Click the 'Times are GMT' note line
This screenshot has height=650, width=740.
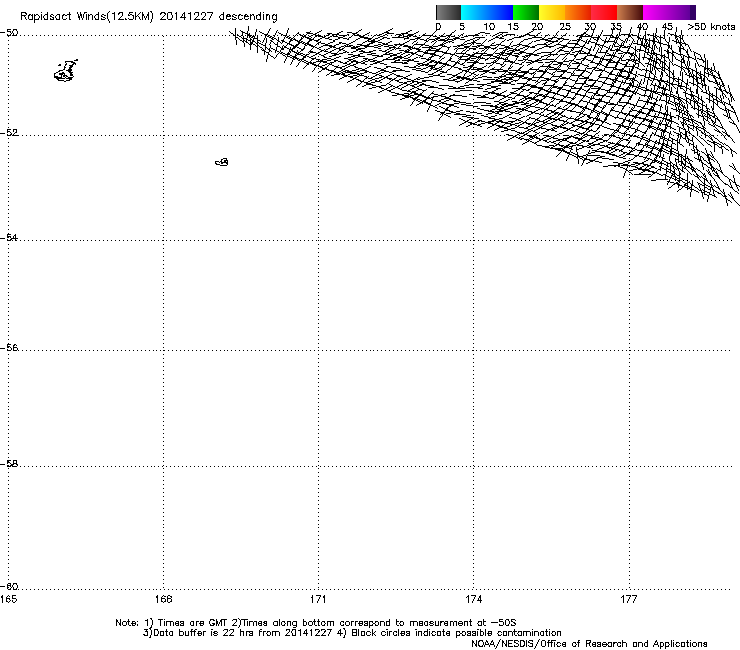(315, 623)
